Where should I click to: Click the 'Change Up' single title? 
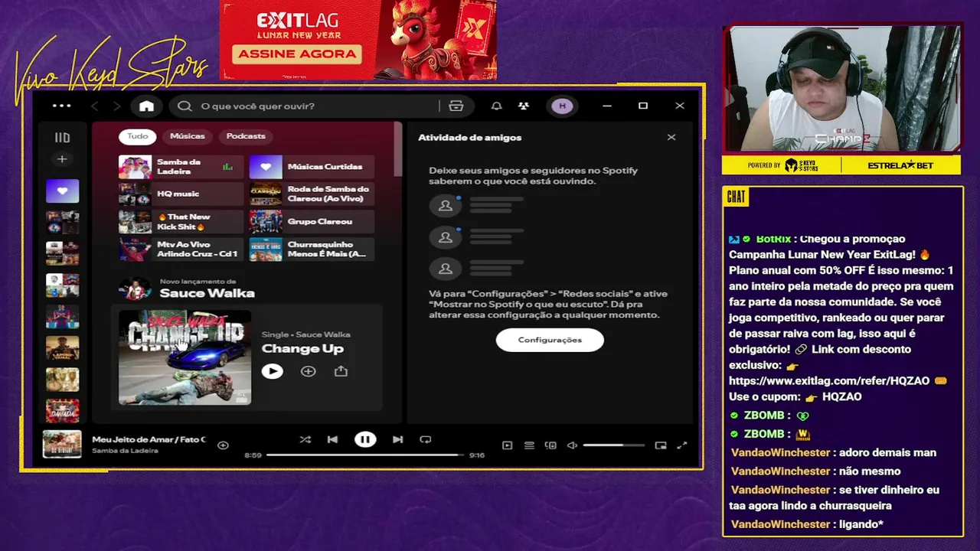point(302,349)
